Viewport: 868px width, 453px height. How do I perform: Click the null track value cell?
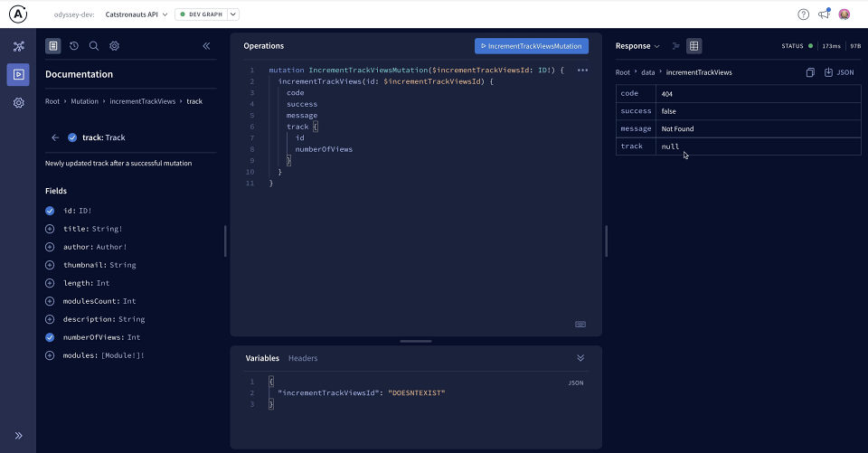coord(759,146)
